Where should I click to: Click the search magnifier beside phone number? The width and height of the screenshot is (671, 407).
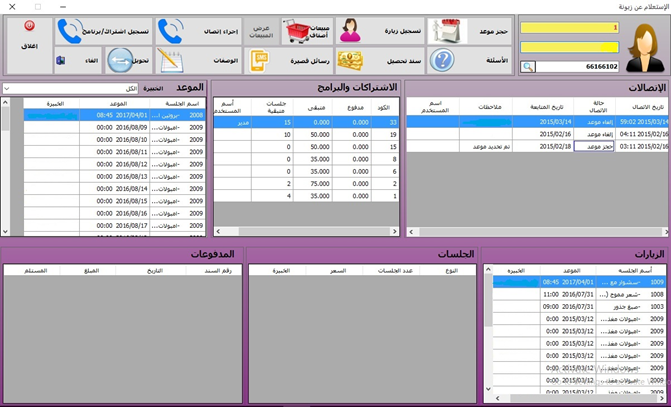click(528, 67)
